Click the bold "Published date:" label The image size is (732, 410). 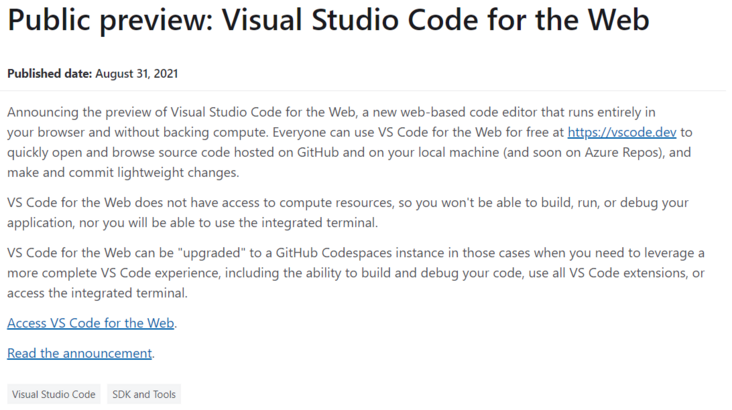(49, 74)
